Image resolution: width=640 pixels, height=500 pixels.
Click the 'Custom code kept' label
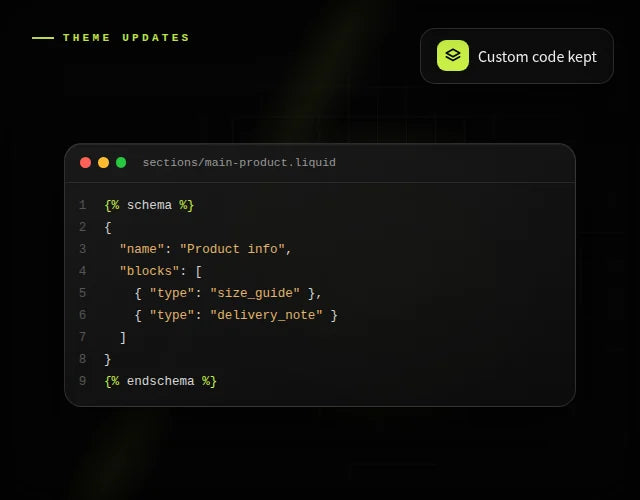537,57
